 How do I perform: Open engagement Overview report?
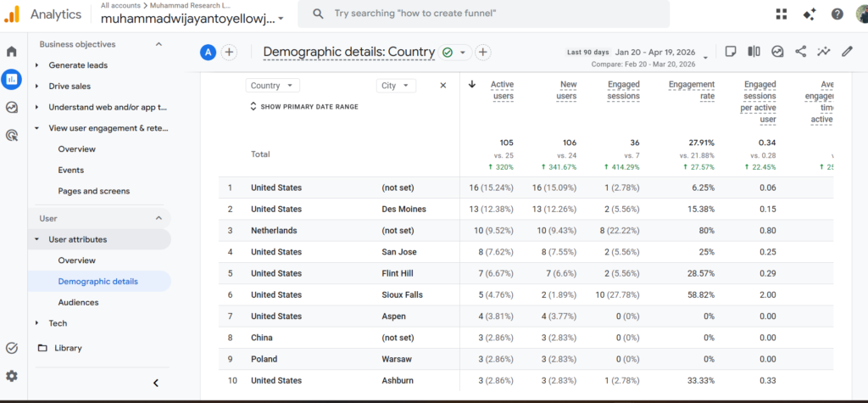click(77, 149)
